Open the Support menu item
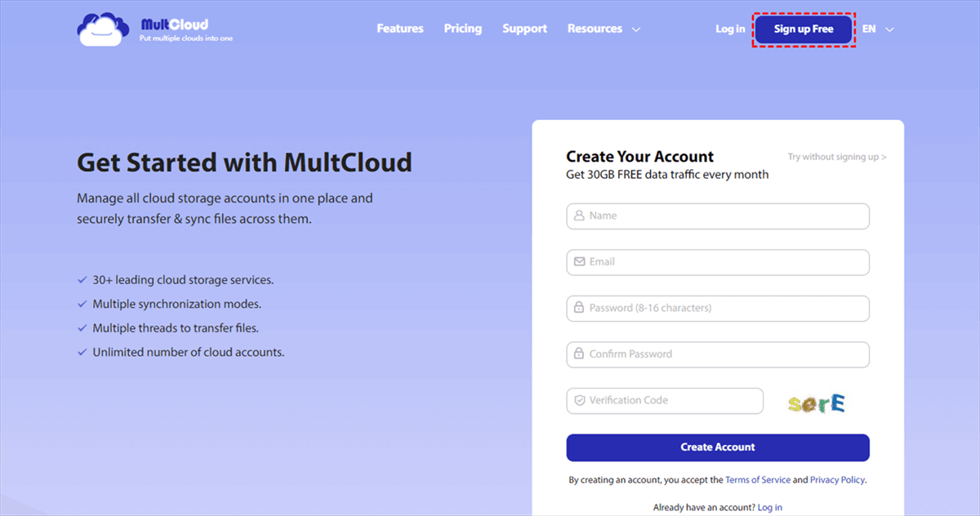 (524, 28)
